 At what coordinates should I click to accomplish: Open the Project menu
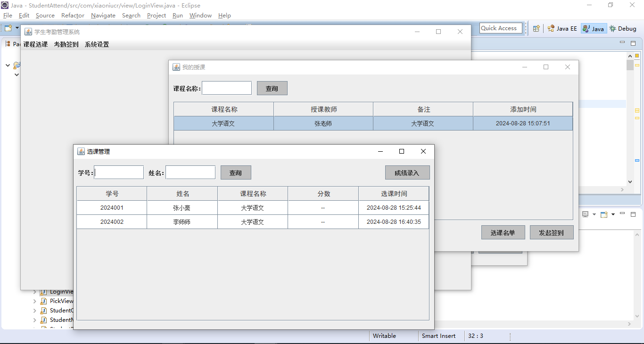[157, 15]
